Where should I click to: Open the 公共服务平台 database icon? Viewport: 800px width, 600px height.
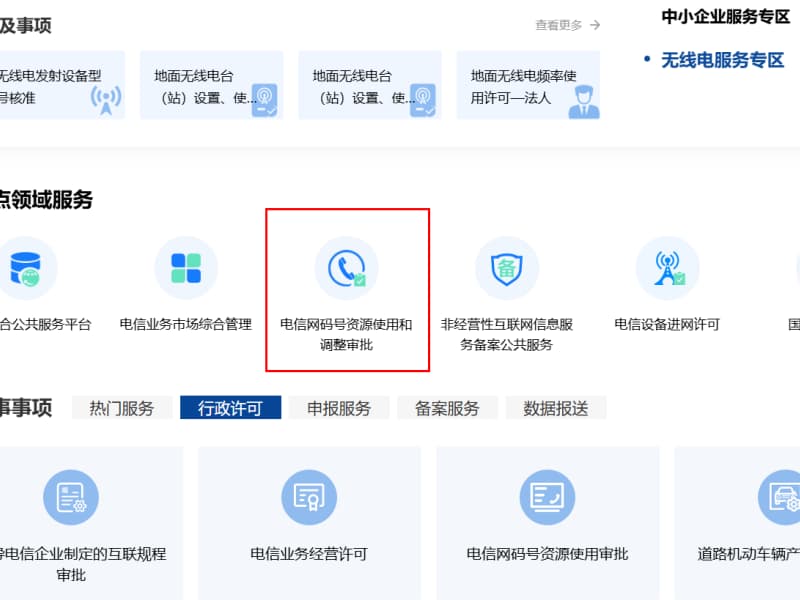point(26,268)
